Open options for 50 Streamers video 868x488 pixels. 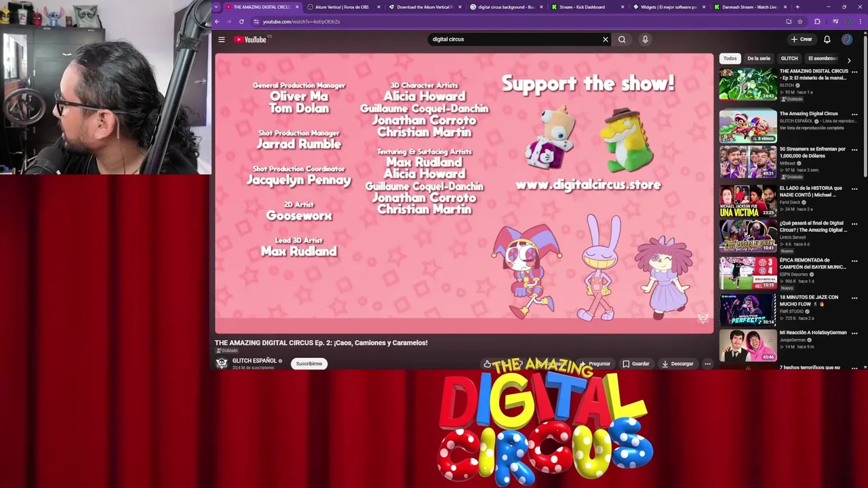854,150
